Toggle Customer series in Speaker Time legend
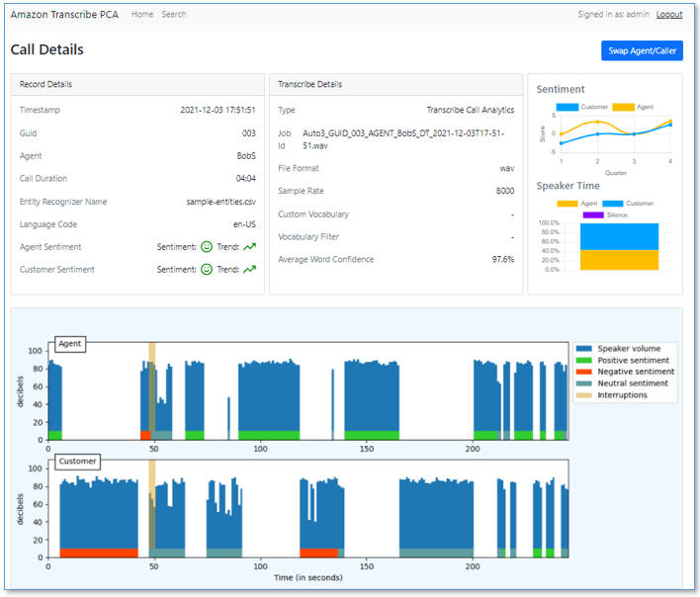The width and height of the screenshot is (700, 597). [x=628, y=204]
